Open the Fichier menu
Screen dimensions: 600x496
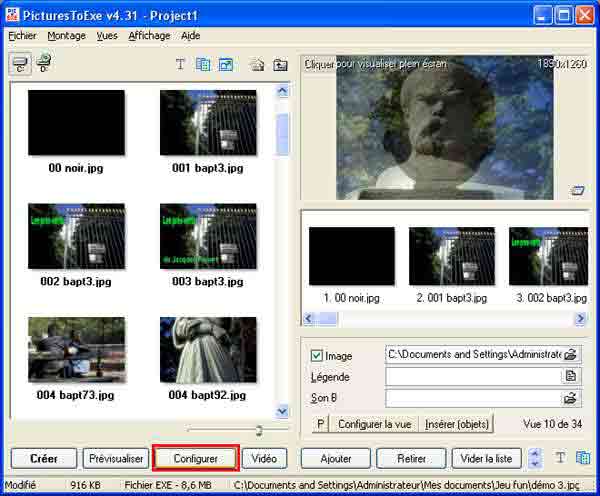[22, 36]
